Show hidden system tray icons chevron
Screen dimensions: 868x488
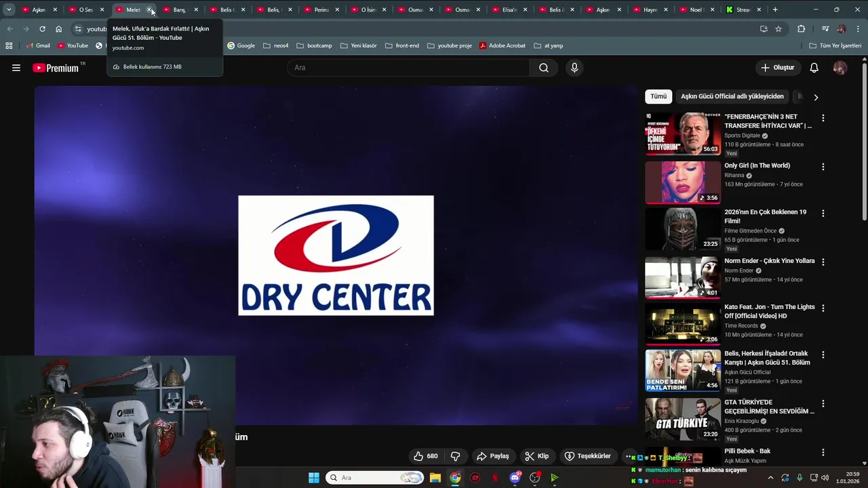coord(770,478)
